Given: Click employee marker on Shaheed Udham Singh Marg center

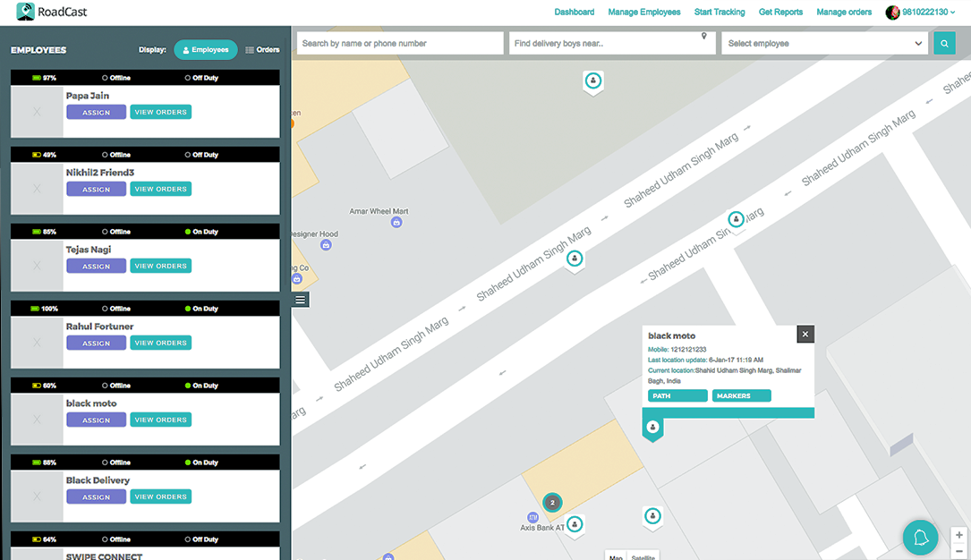Looking at the screenshot, I should (x=575, y=259).
